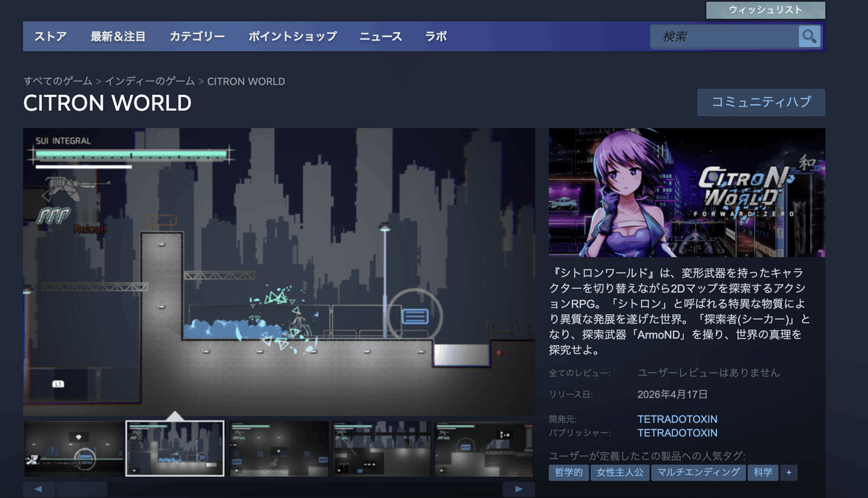Select the fifth screenshot thumbnail
The image size is (868, 498).
(x=485, y=449)
